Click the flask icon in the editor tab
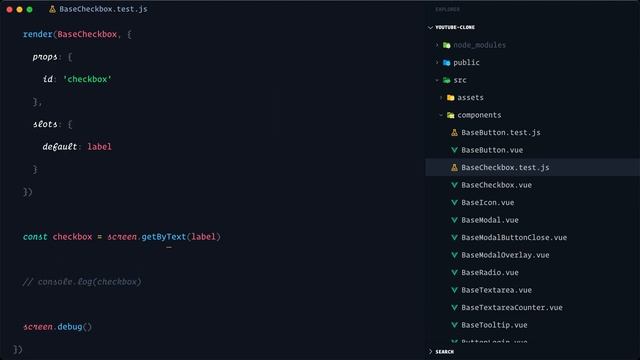This screenshot has height=360, width=640. [x=52, y=9]
